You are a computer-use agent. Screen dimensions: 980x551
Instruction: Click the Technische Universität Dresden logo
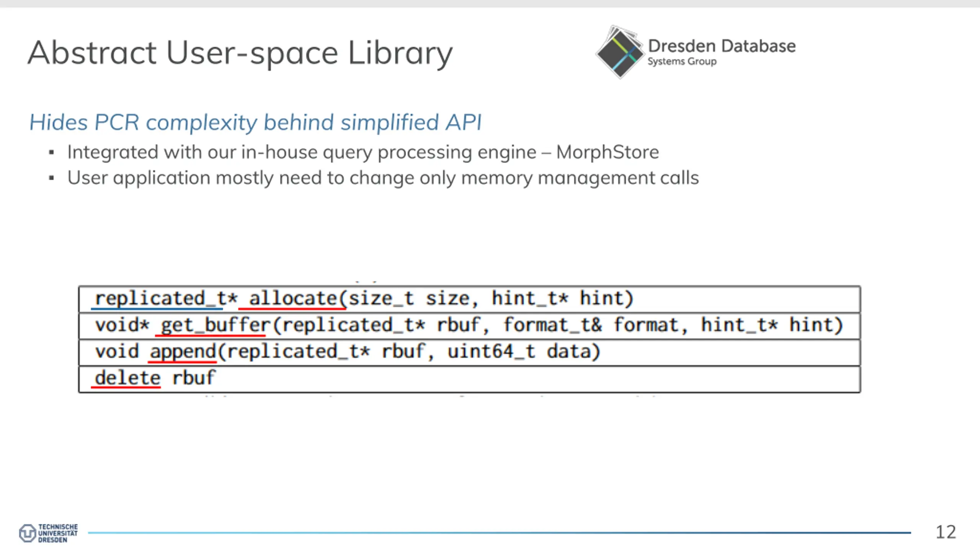click(x=48, y=533)
